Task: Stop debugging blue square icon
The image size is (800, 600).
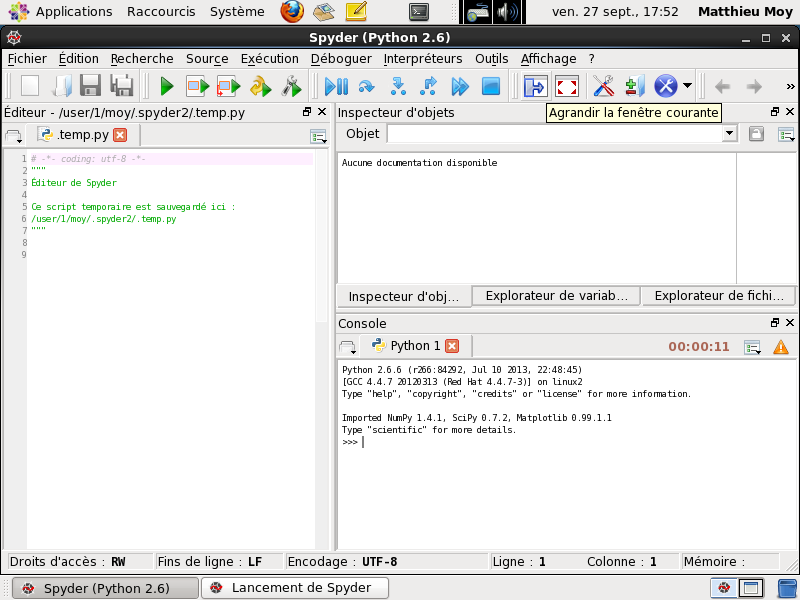Action: (491, 86)
